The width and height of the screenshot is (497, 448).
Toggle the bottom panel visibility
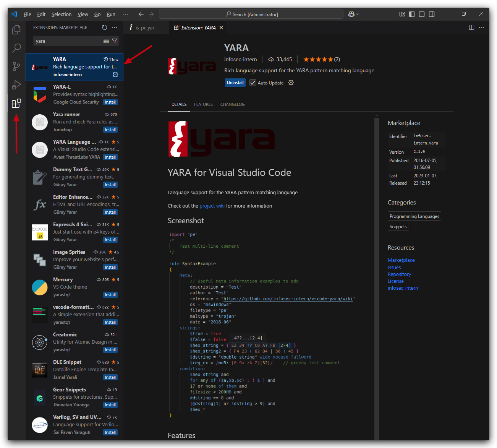tap(422, 14)
